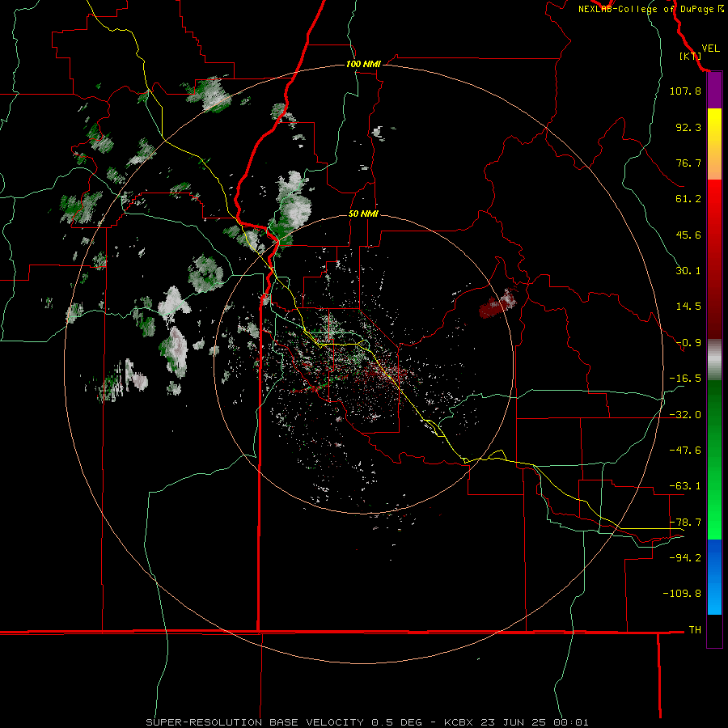Click the 61.2 velocity scale value
Screen dimensions: 728x728
[x=688, y=199]
